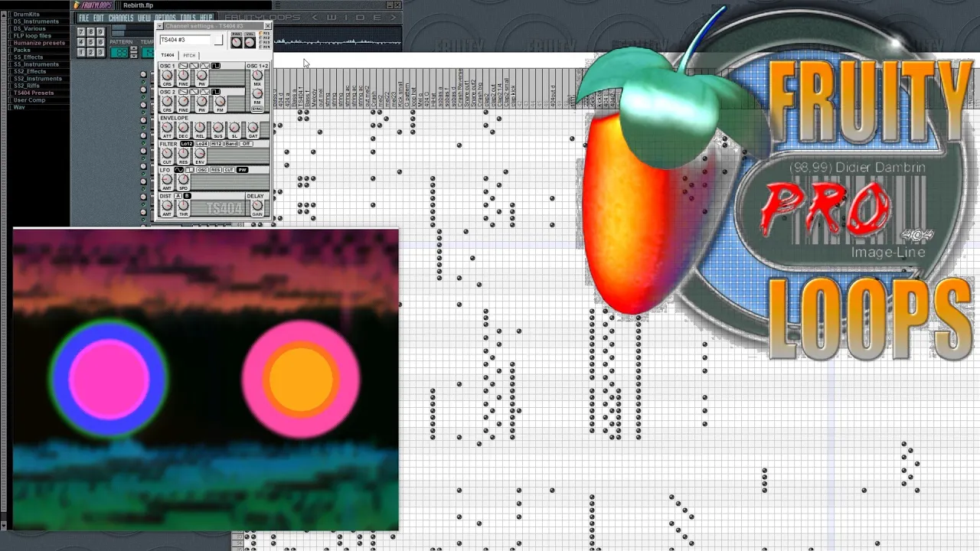Open the FILE menu
Image resolution: width=980 pixels, height=551 pixels.
84,18
